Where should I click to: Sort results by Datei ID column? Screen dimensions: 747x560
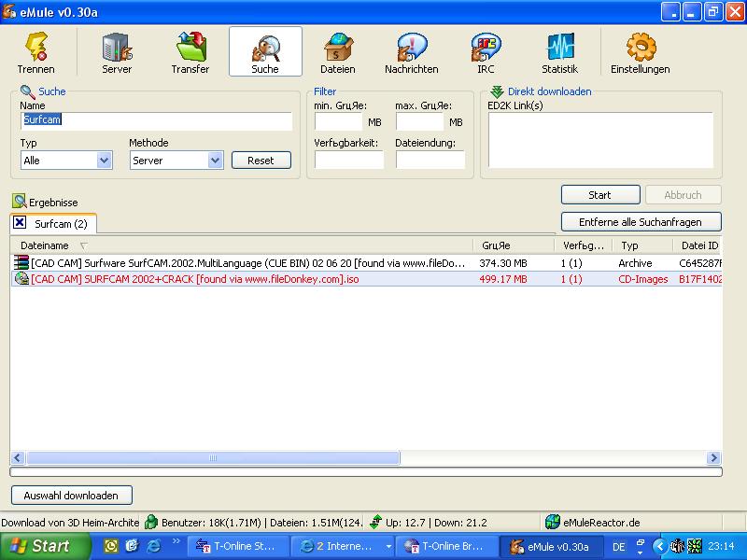(698, 245)
